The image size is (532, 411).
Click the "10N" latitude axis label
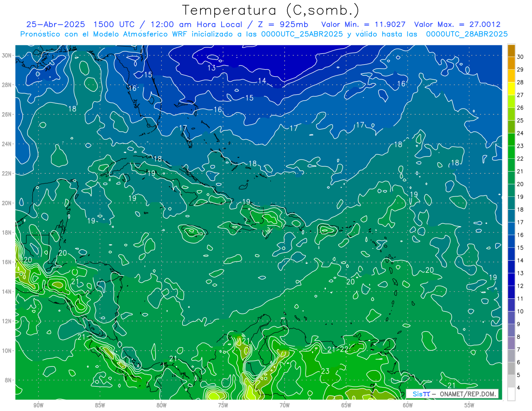(x=7, y=351)
